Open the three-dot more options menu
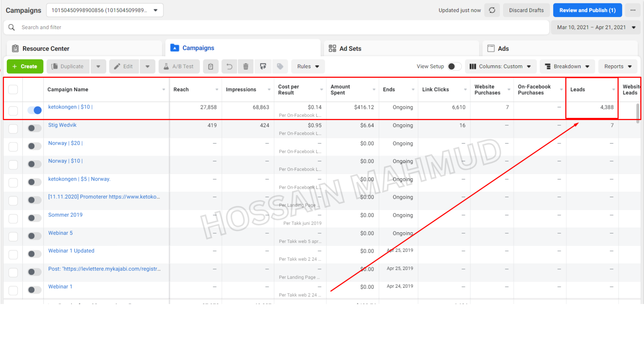The height and width of the screenshot is (362, 644). (x=633, y=10)
